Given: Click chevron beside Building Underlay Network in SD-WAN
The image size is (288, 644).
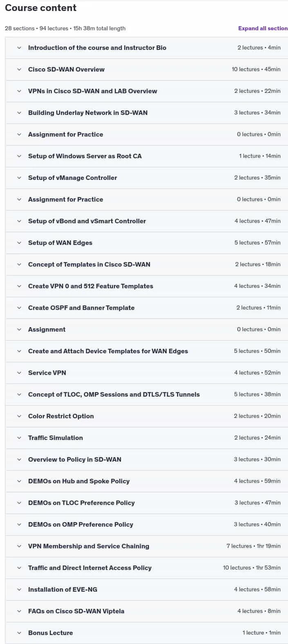Looking at the screenshot, I should [19, 113].
